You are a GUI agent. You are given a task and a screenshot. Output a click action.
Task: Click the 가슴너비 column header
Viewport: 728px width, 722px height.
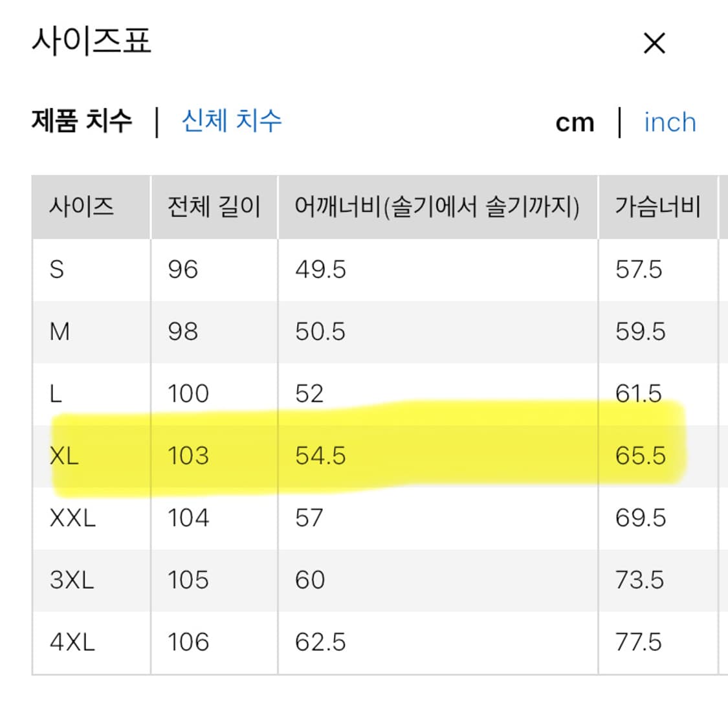point(658,207)
